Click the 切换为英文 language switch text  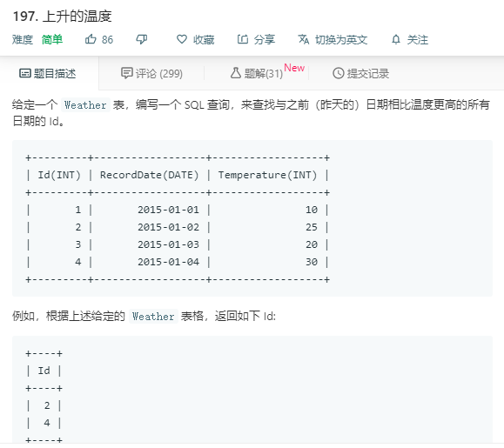click(341, 39)
